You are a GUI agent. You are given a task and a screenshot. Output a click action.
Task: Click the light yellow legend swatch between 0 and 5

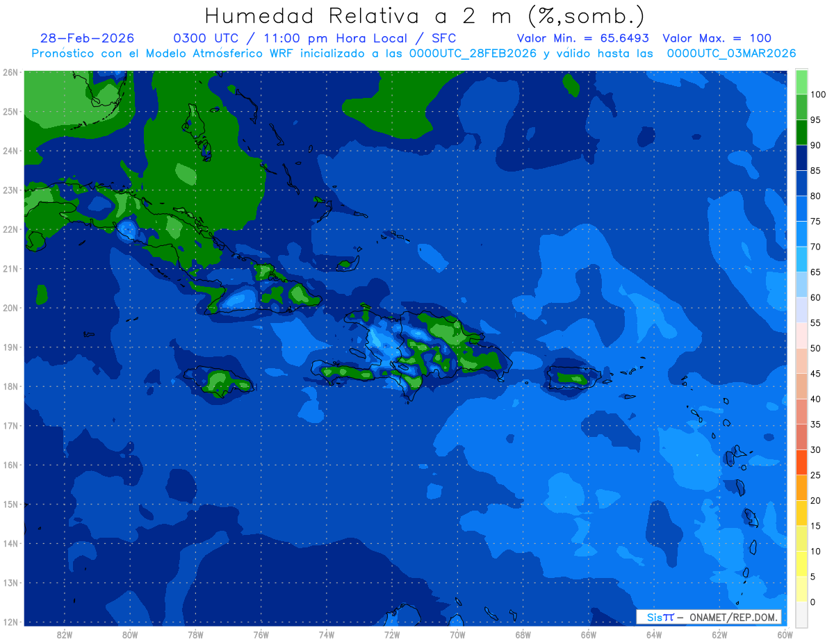[801, 588]
